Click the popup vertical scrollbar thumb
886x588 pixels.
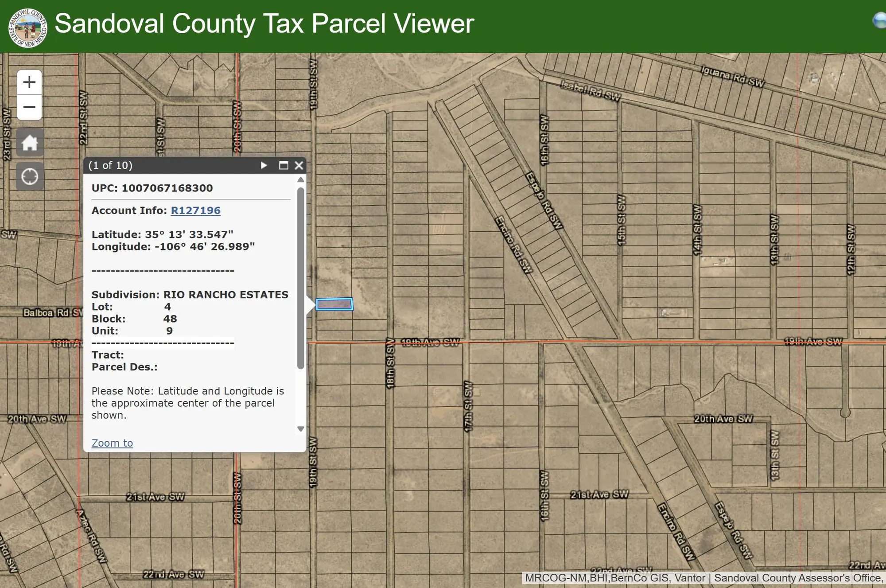[x=301, y=277]
